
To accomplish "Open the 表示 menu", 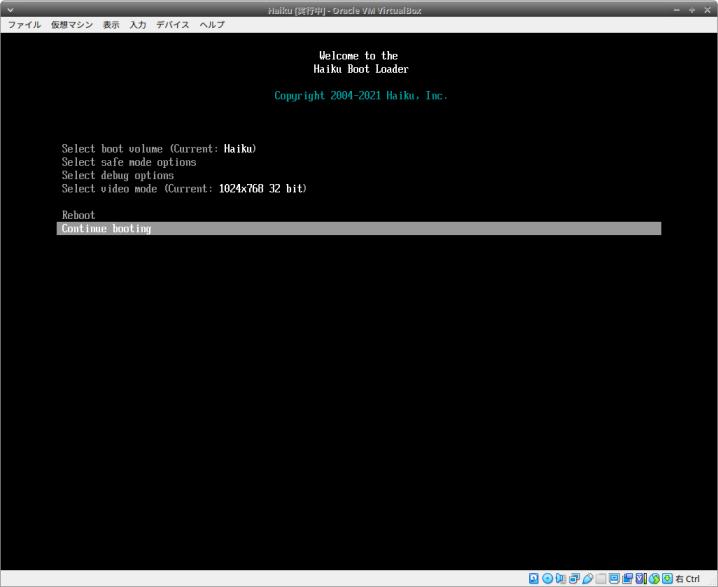I will (111, 25).
